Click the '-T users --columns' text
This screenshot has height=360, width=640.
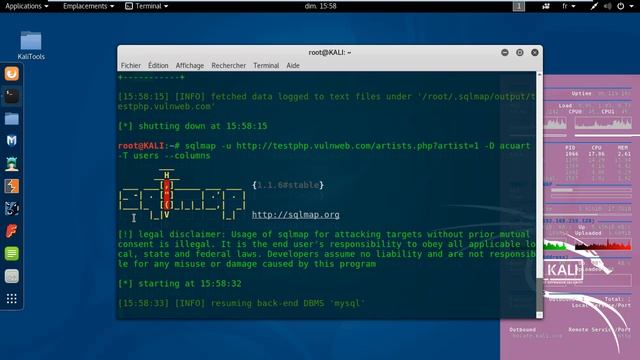coord(164,156)
